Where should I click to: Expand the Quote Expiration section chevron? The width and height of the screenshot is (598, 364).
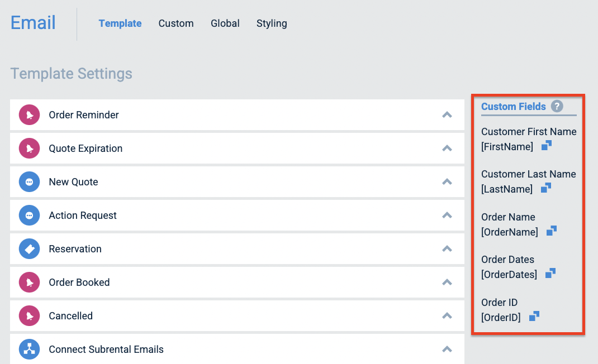pyautogui.click(x=447, y=149)
